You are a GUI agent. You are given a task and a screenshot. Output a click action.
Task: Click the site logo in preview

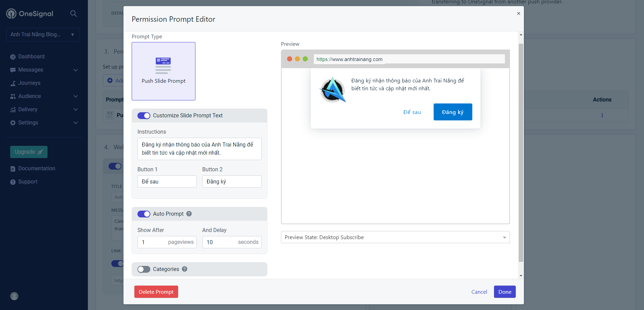coord(333,90)
